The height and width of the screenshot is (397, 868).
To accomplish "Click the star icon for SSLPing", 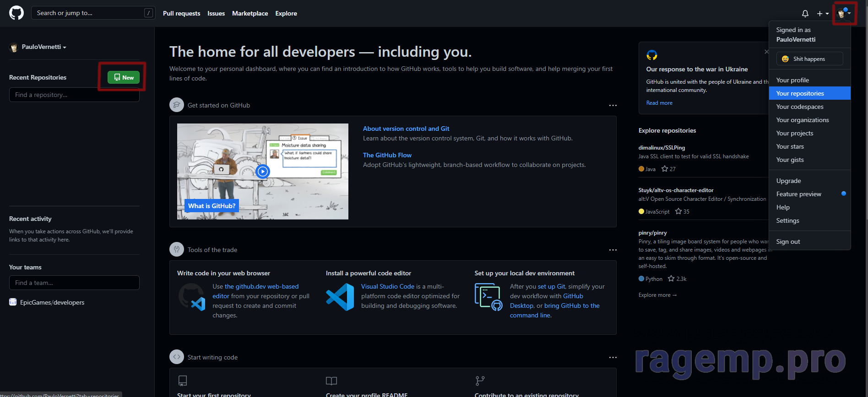I will pos(665,169).
